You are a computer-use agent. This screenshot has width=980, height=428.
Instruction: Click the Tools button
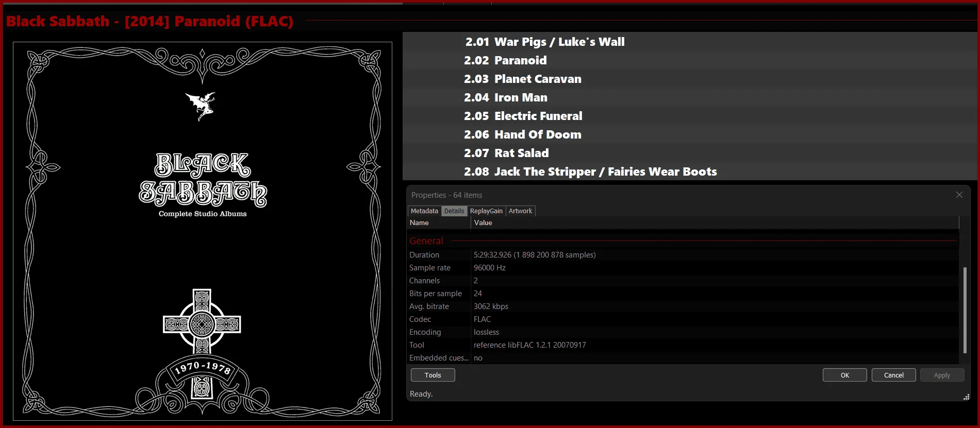coord(433,375)
